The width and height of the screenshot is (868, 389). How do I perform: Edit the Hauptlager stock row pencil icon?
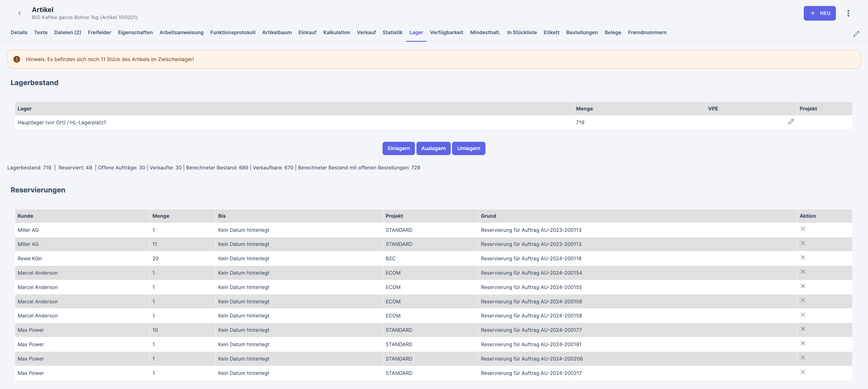[790, 122]
